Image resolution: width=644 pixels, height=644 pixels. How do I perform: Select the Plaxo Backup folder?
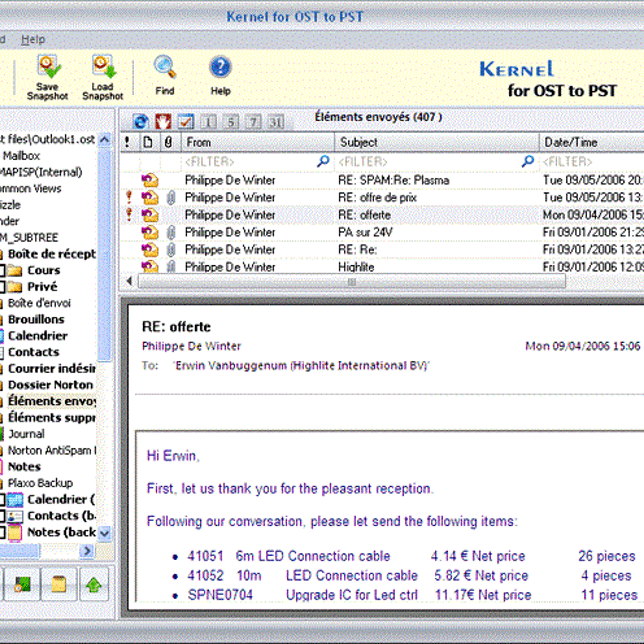[40, 483]
